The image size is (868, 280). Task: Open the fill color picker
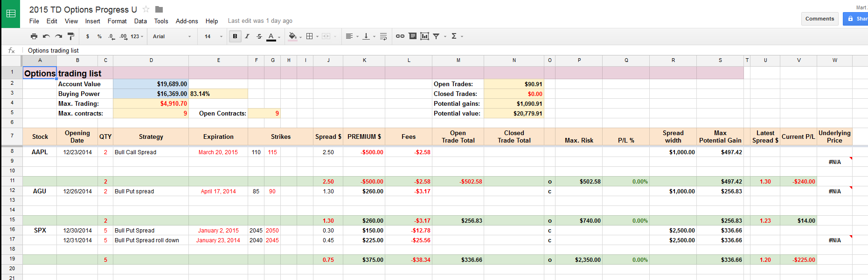[292, 36]
